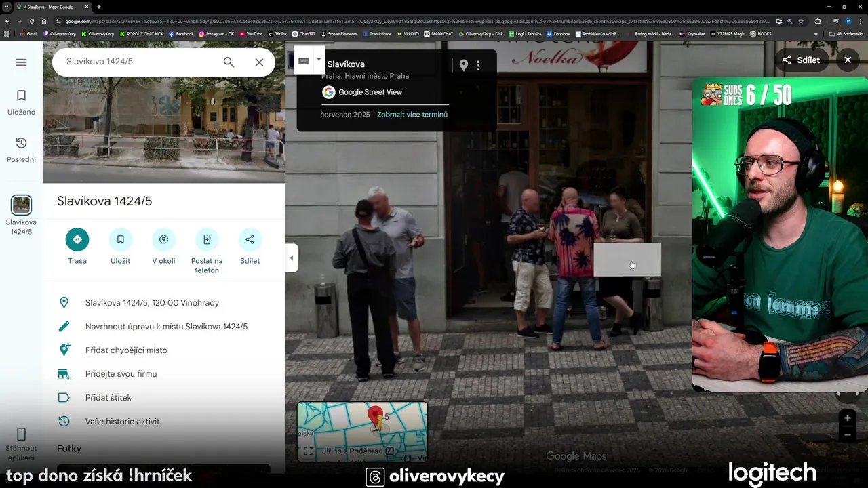
Task: Click the Sdílet button in place panel
Action: [250, 247]
